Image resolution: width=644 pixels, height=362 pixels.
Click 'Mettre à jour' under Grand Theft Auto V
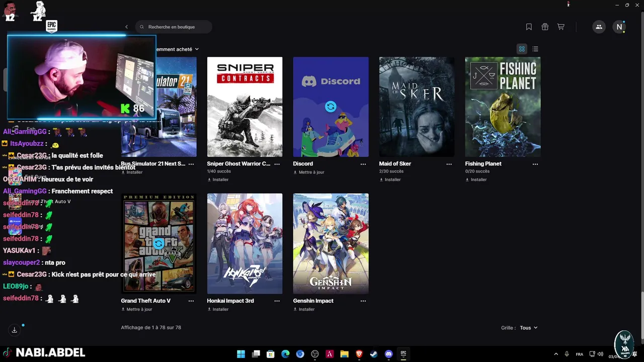click(x=136, y=309)
